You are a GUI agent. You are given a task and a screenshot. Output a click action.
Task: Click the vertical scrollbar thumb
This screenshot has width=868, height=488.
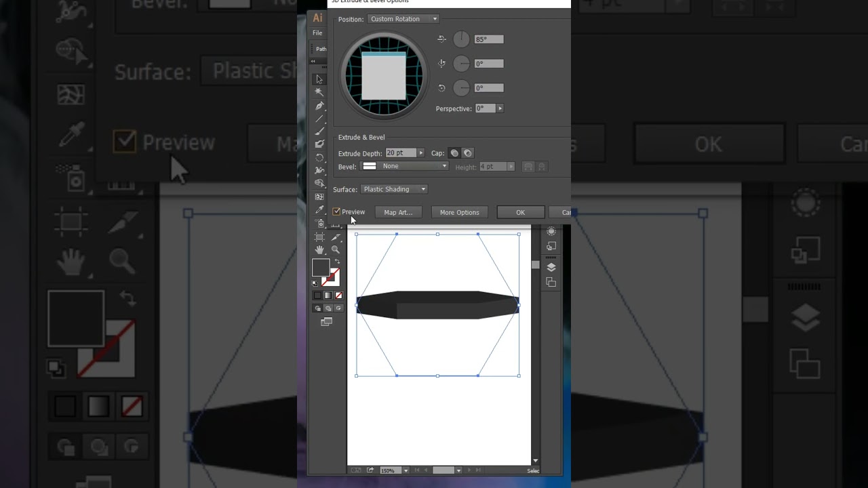535,265
